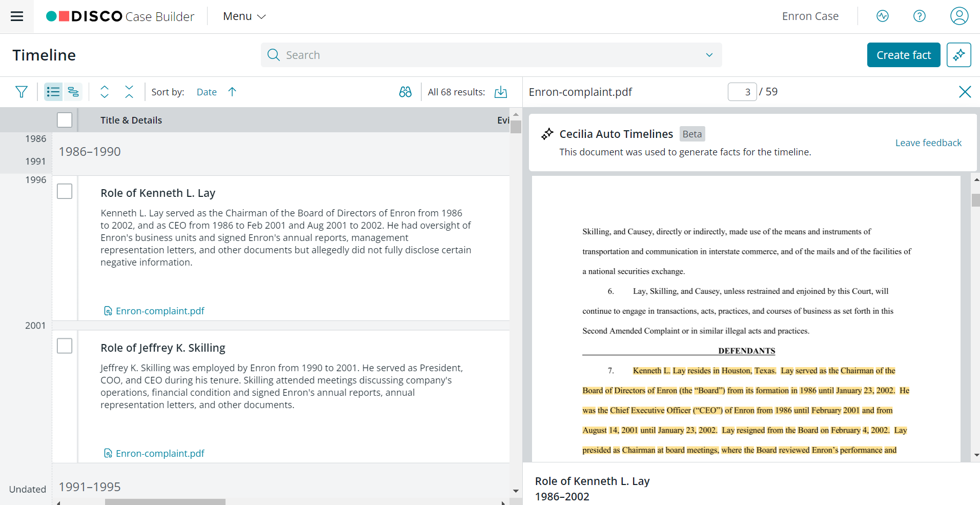Check the select-all header checkbox

point(65,120)
